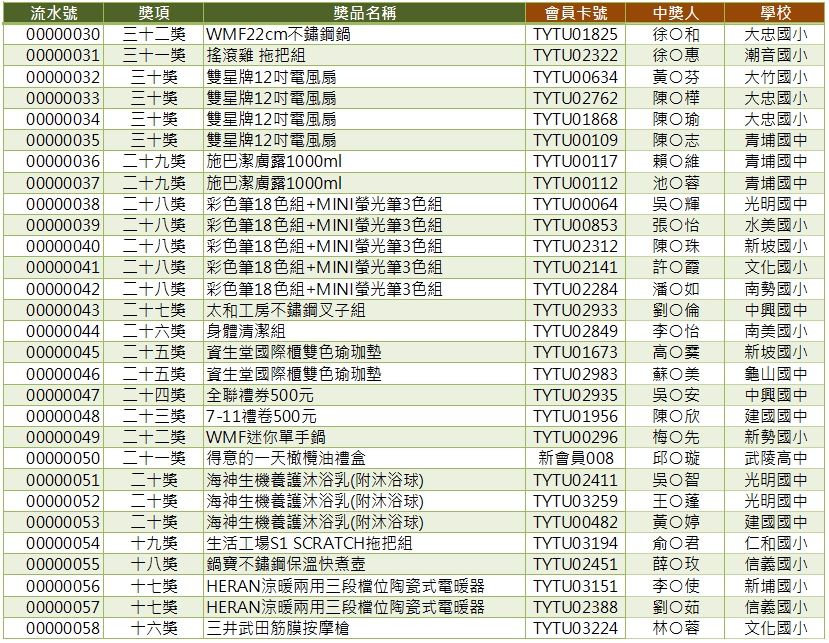Click the 獎品名稱 column header
Image resolution: width=829 pixels, height=643 pixels.
365,13
